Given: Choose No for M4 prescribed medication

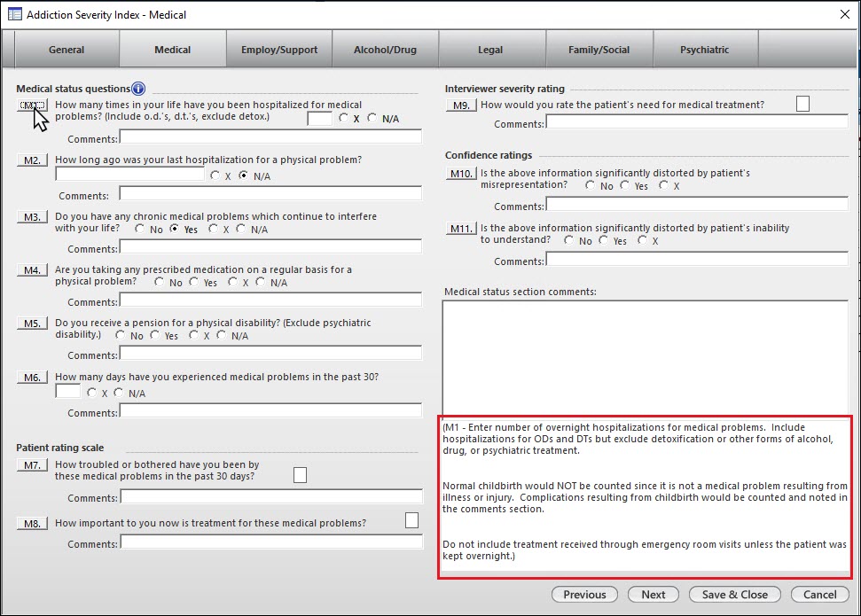Looking at the screenshot, I should [x=160, y=283].
